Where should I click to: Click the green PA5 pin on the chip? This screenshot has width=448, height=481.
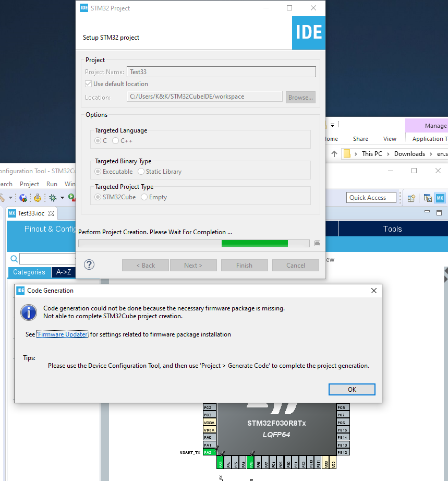pyautogui.click(x=251, y=463)
